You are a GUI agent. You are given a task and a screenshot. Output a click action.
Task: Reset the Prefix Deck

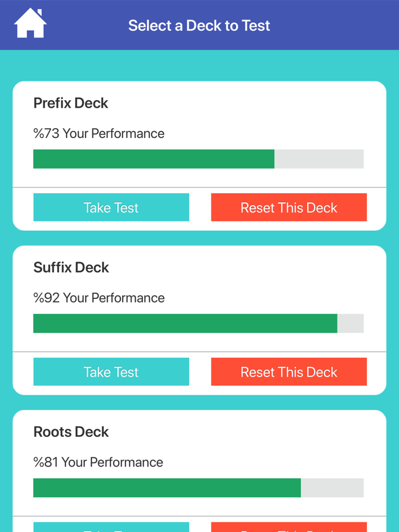point(288,207)
